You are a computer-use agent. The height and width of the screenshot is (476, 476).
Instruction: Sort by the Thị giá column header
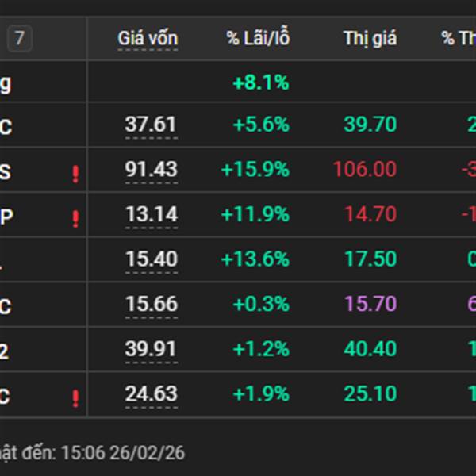tap(370, 38)
